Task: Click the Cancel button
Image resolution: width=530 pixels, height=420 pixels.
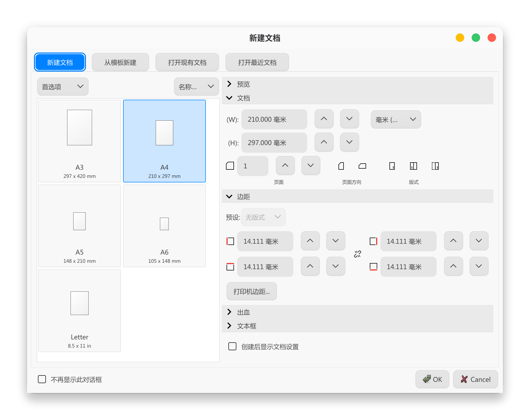Action: click(476, 379)
